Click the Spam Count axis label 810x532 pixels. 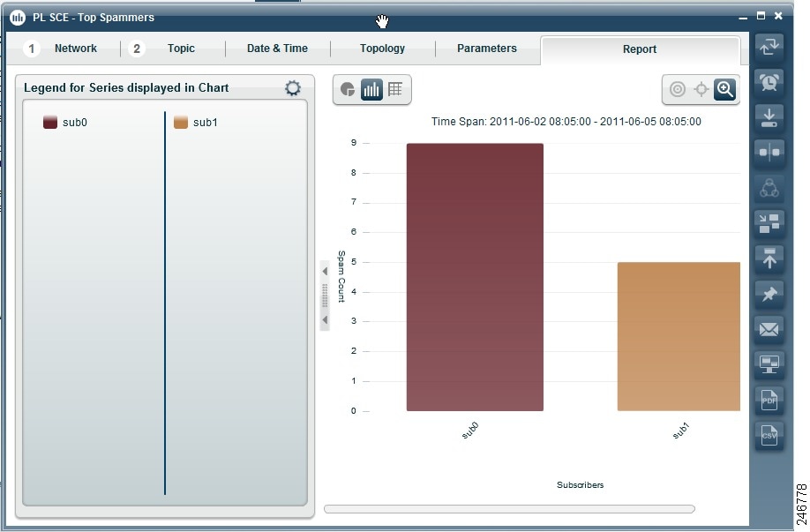coord(341,276)
